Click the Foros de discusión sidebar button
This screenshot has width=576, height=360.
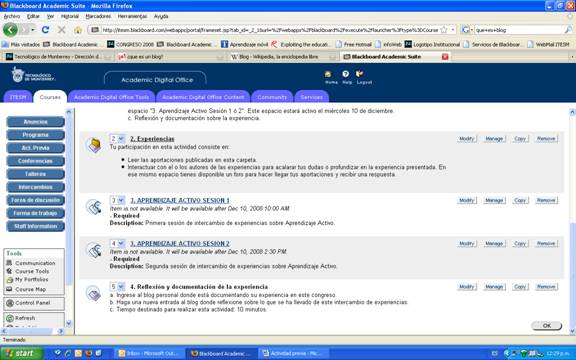35,200
